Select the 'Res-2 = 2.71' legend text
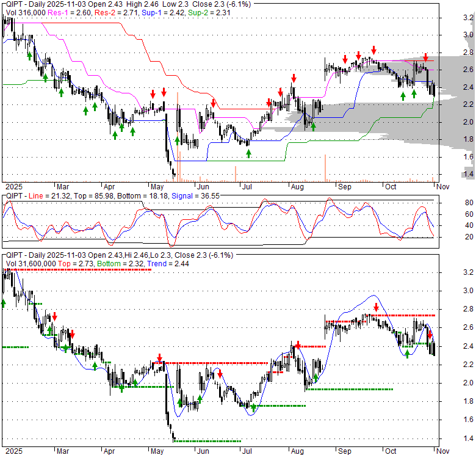The width and height of the screenshot is (476, 455). pos(117,13)
